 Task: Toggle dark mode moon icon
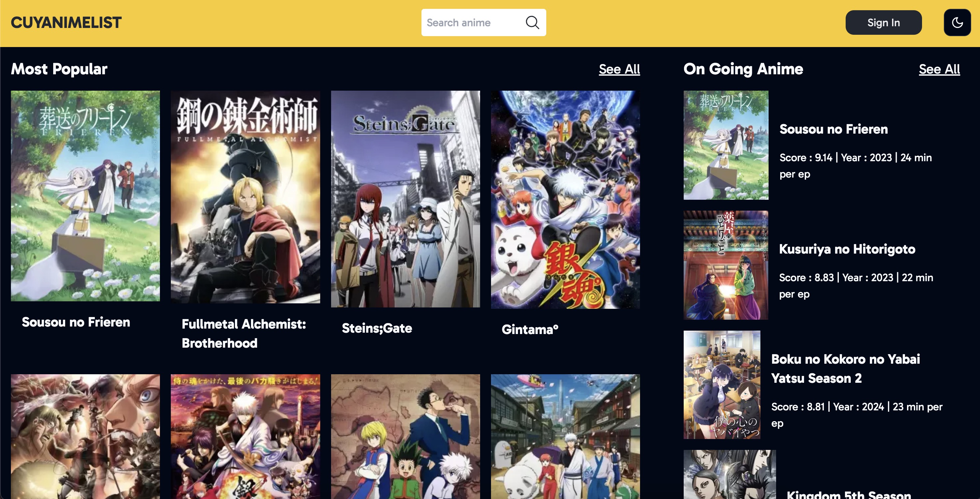(x=957, y=22)
